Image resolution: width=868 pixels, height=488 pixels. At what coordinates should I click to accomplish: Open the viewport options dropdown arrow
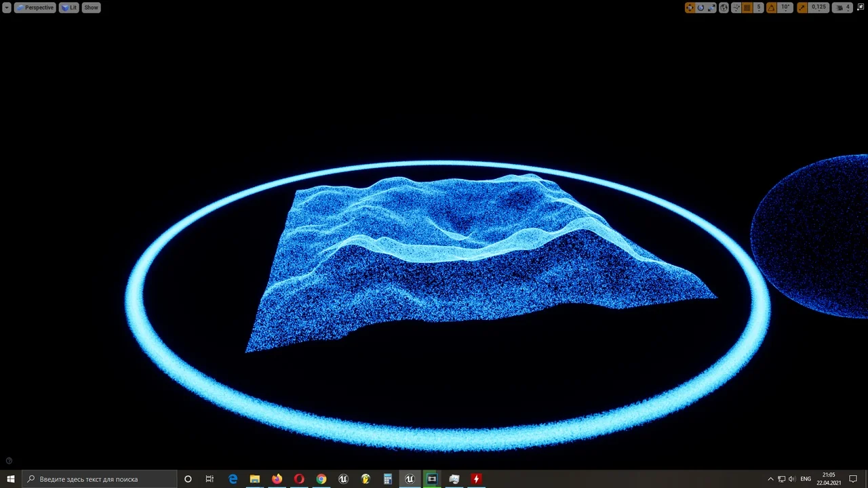click(x=7, y=7)
